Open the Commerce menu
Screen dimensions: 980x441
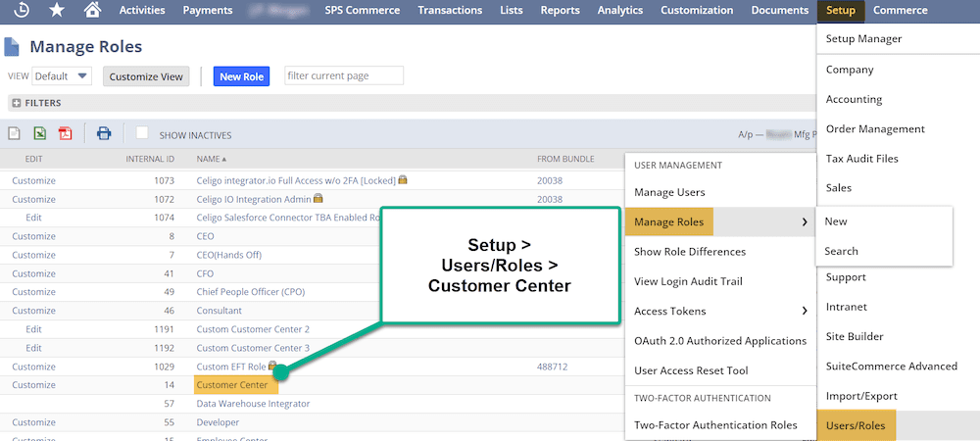(x=901, y=11)
